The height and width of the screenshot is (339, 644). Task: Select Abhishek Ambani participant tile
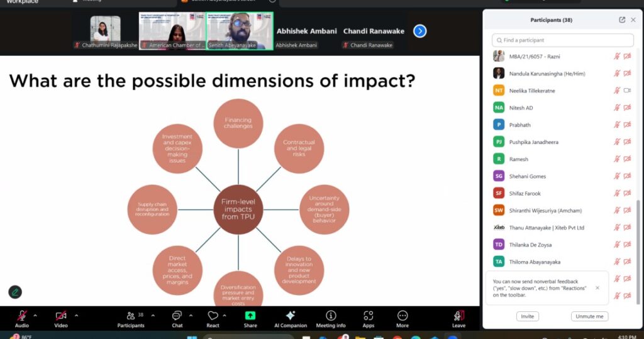(x=306, y=32)
